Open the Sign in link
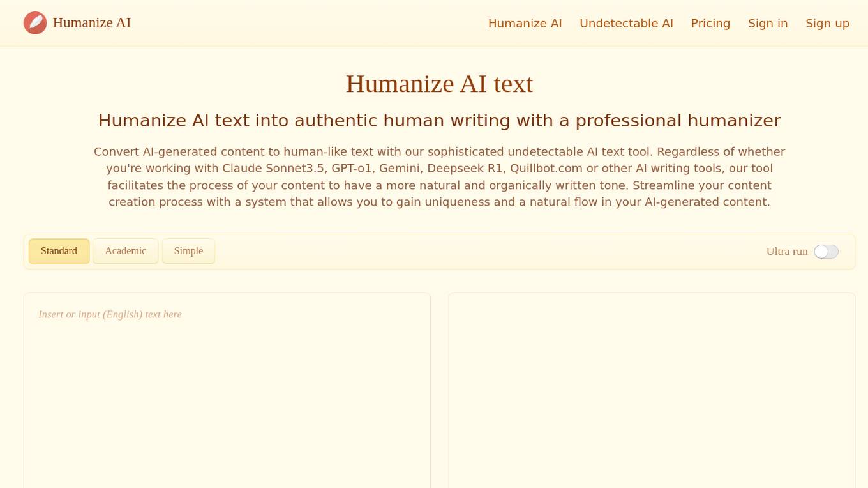The height and width of the screenshot is (488, 868). click(768, 24)
